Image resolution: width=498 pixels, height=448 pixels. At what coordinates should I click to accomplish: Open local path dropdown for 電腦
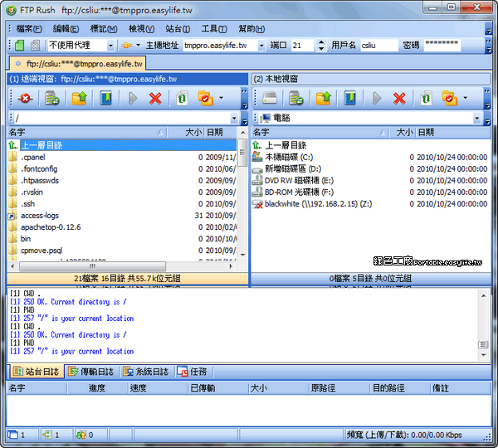click(x=476, y=119)
